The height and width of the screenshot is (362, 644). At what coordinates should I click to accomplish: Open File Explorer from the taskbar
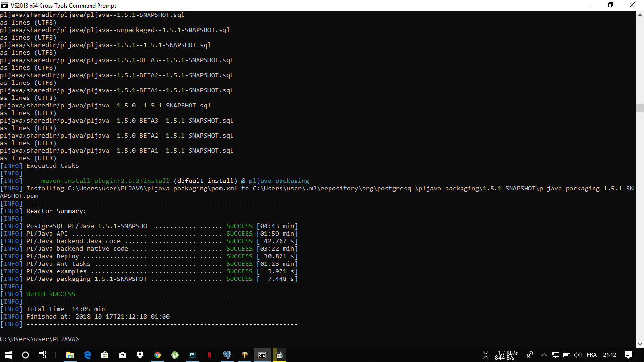coord(70,355)
